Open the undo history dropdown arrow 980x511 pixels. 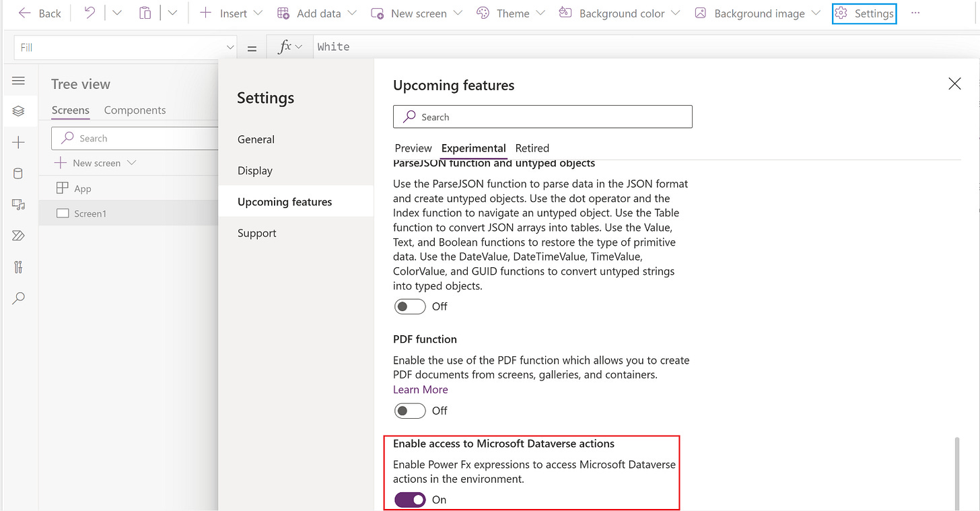coord(116,13)
